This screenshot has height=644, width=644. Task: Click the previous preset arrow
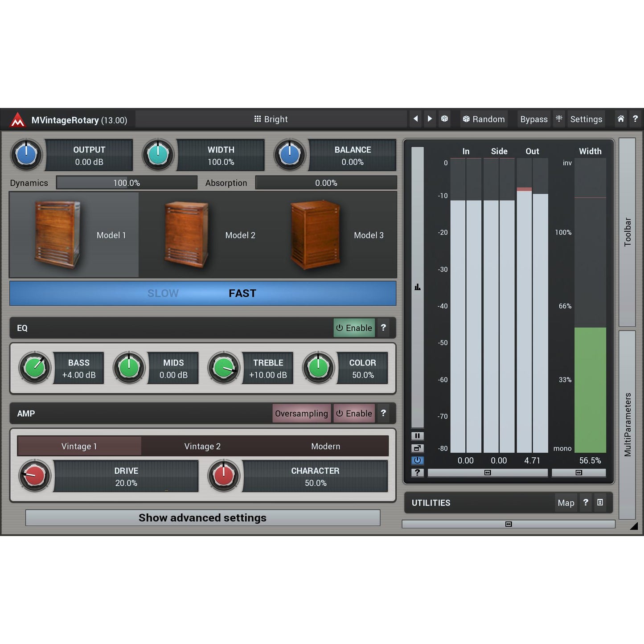pyautogui.click(x=415, y=119)
